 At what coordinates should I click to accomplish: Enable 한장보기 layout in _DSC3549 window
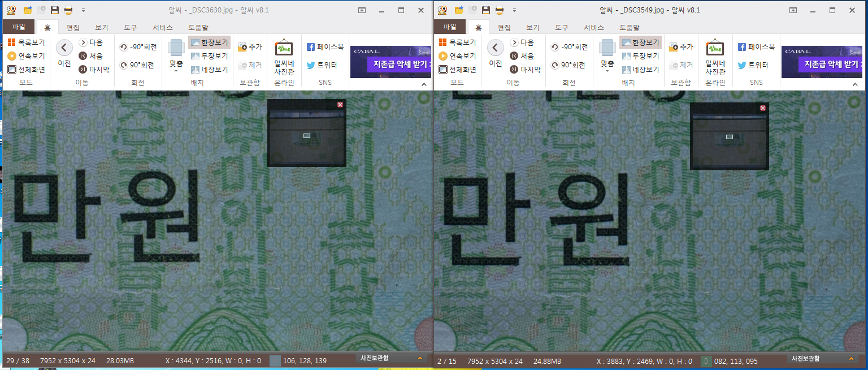point(640,42)
